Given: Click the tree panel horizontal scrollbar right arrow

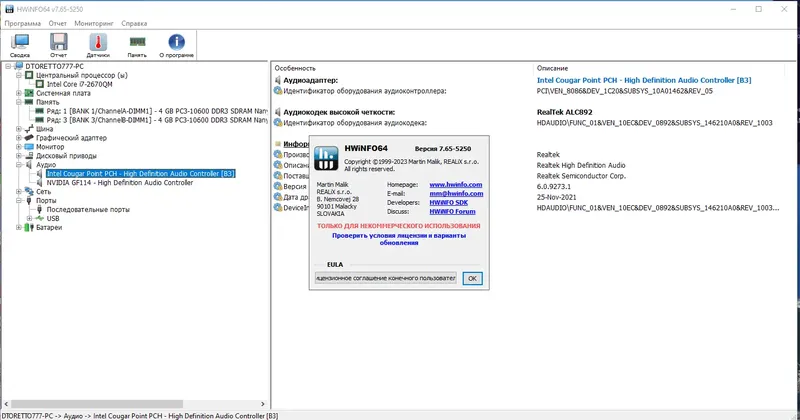Looking at the screenshot, I should coord(263,404).
